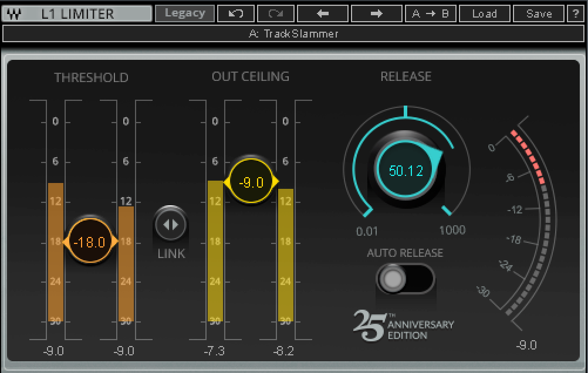Click the release minimum value 0.01

click(367, 231)
